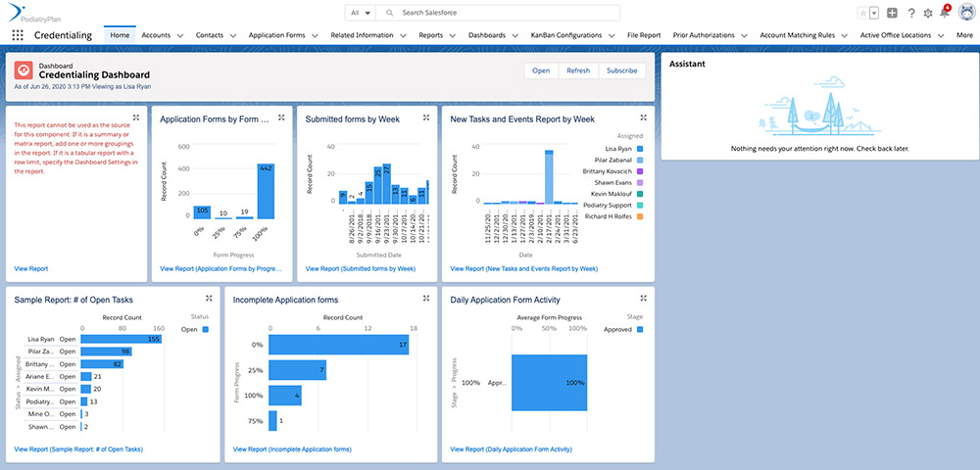The width and height of the screenshot is (980, 470).
Task: Click the Open dashboard button
Action: pos(541,70)
